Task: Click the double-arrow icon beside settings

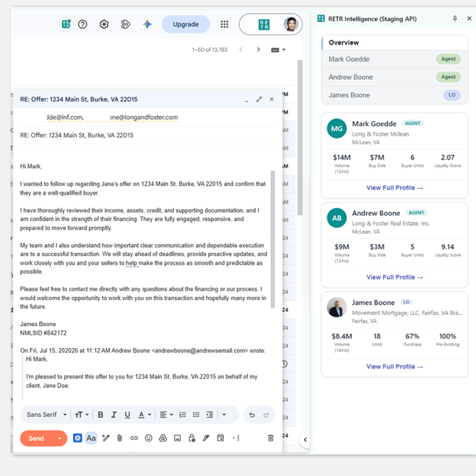Action: click(x=125, y=24)
